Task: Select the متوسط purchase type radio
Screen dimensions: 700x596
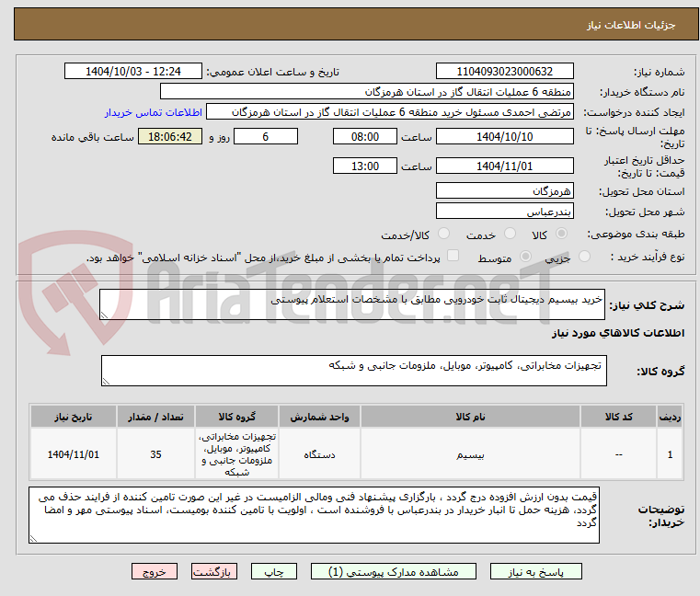Action: (x=525, y=257)
